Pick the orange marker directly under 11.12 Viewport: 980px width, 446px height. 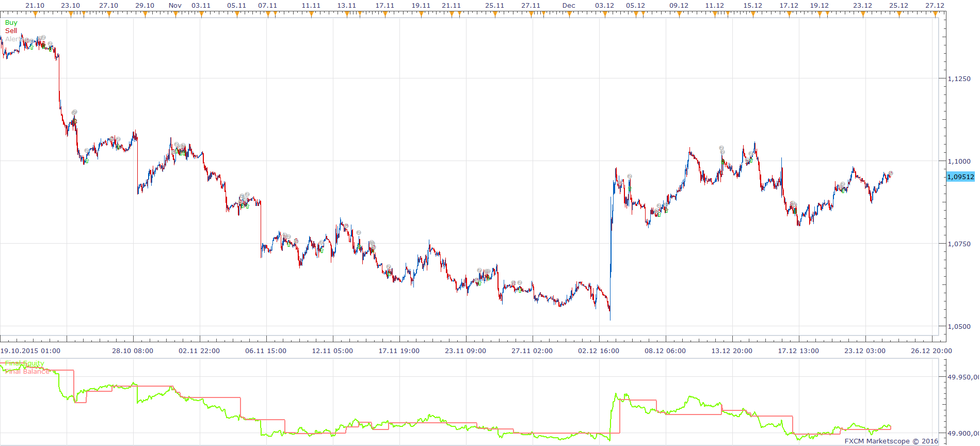click(x=715, y=14)
